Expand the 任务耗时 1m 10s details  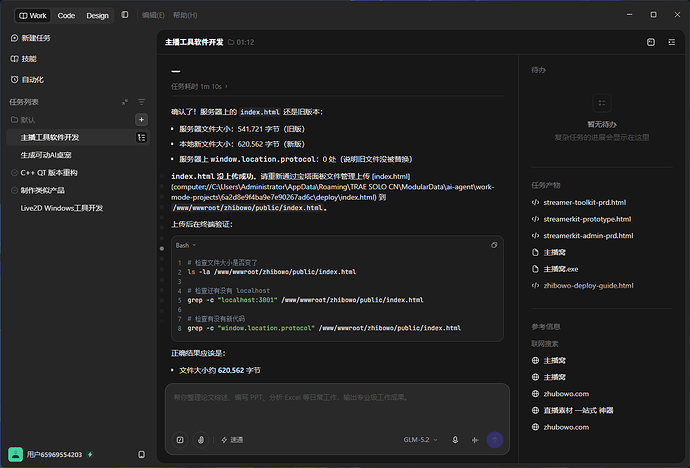tap(199, 87)
